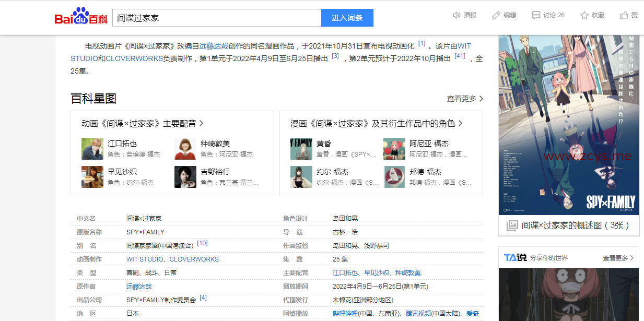Open 腾讯视频 link in 网络播放 row
This screenshot has width=644, height=321.
(x=418, y=314)
